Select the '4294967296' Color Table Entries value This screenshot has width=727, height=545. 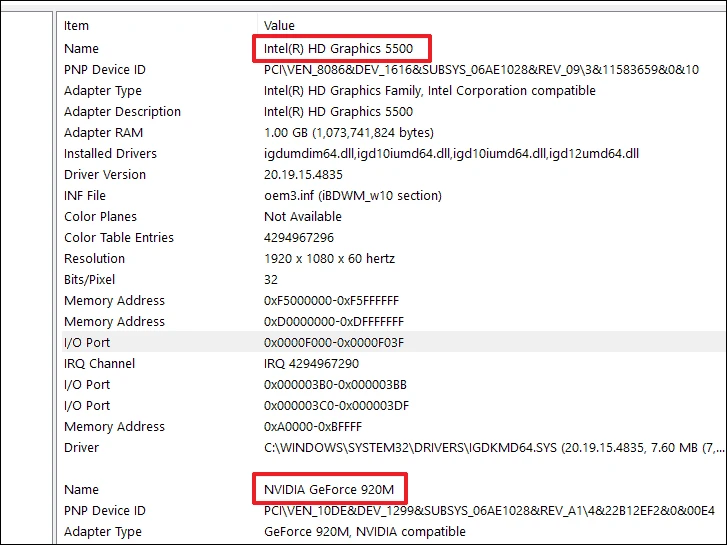click(299, 237)
